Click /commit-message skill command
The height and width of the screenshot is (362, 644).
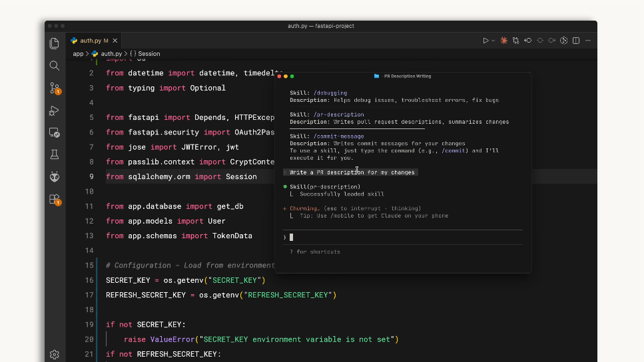338,136
